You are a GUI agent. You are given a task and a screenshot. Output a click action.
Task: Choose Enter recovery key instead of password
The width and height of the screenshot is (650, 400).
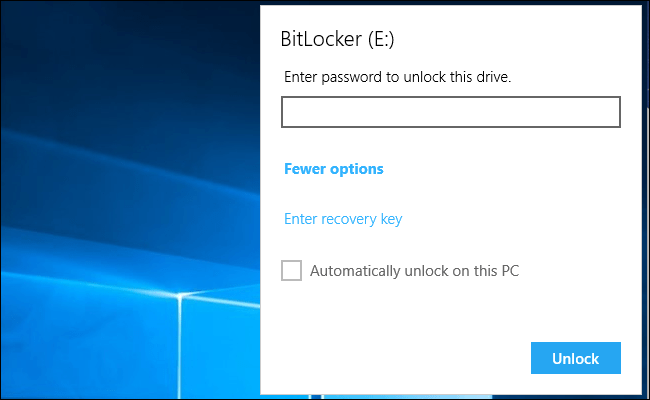(x=343, y=219)
